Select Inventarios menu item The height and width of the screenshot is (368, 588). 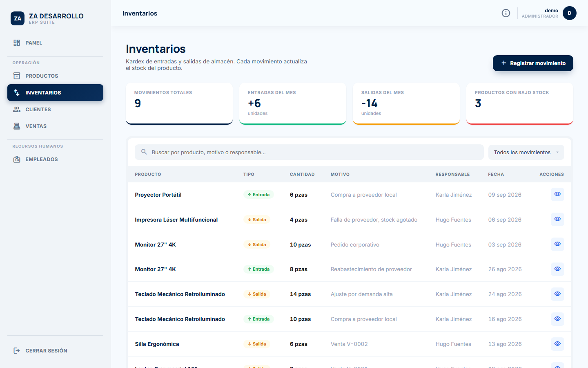point(55,92)
